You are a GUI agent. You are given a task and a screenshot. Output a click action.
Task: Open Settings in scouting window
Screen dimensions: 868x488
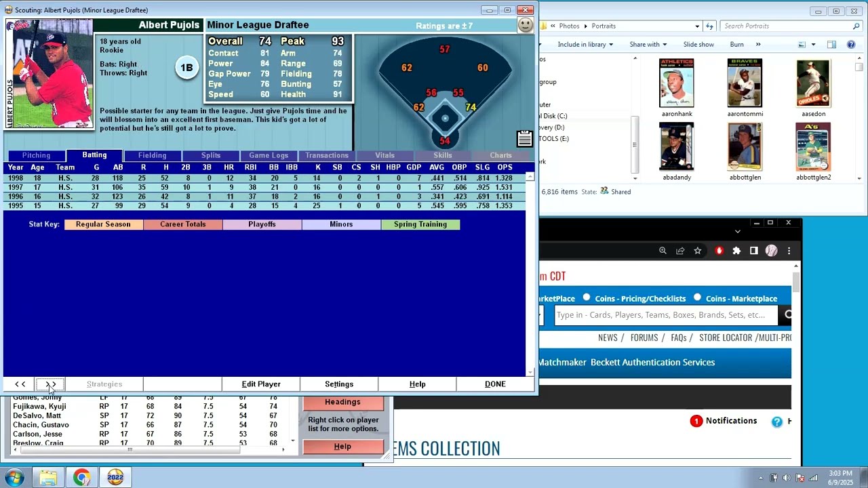point(339,384)
